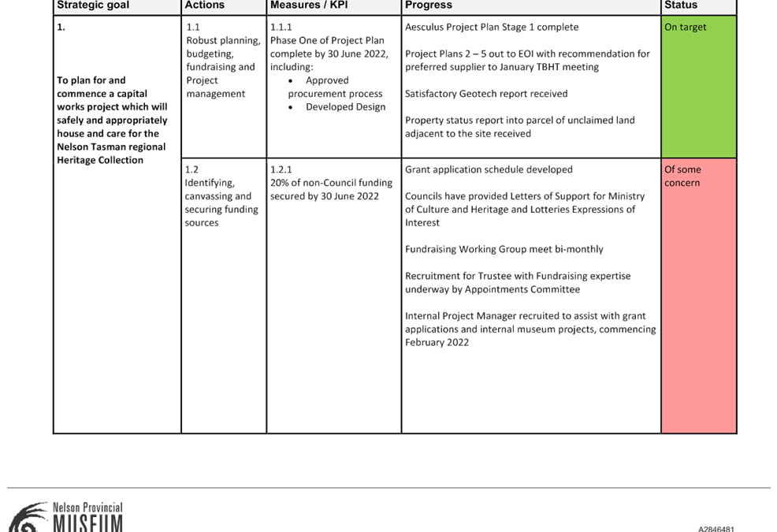
Task: Select the goal number '1.' text
Action: point(61,28)
